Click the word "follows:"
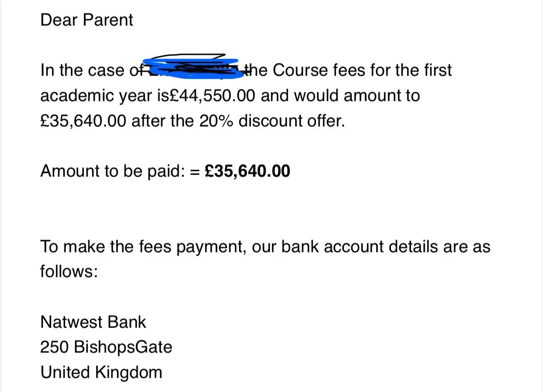Screen dimensions: 543x392 pos(69,271)
